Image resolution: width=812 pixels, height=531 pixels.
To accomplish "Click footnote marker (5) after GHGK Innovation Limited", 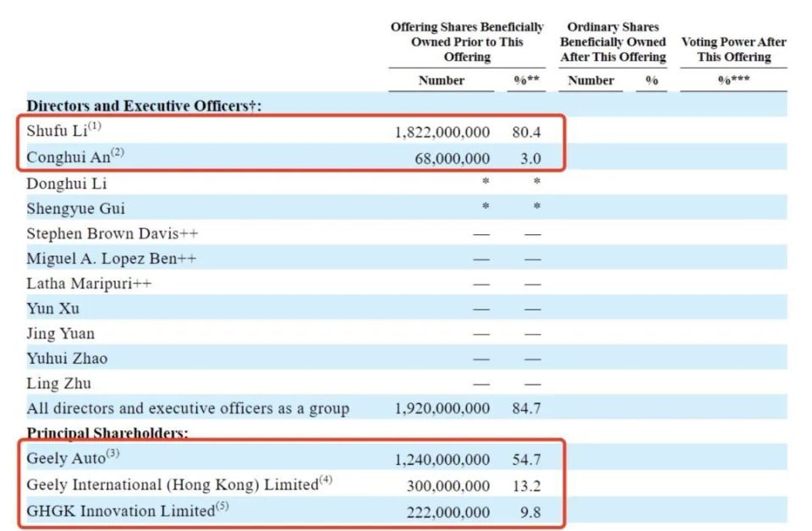I will pyautogui.click(x=222, y=506).
